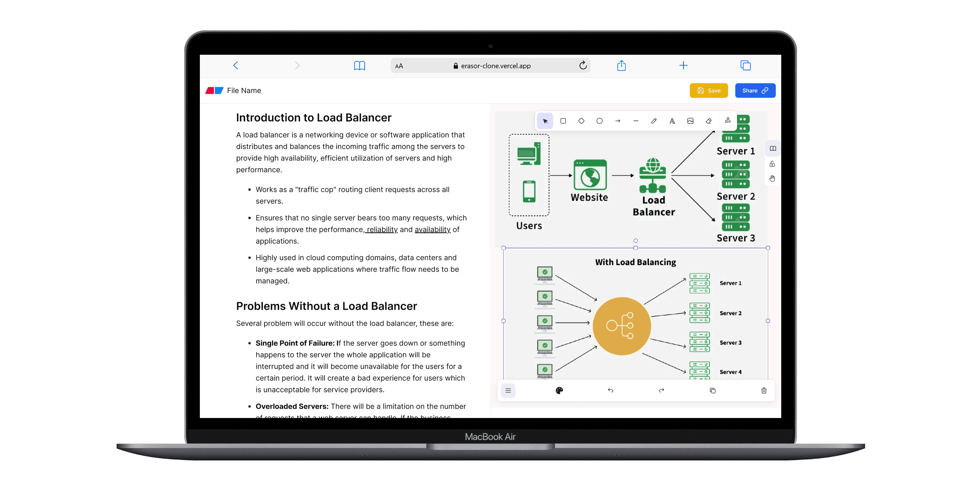Undo the last canvas action

point(610,390)
